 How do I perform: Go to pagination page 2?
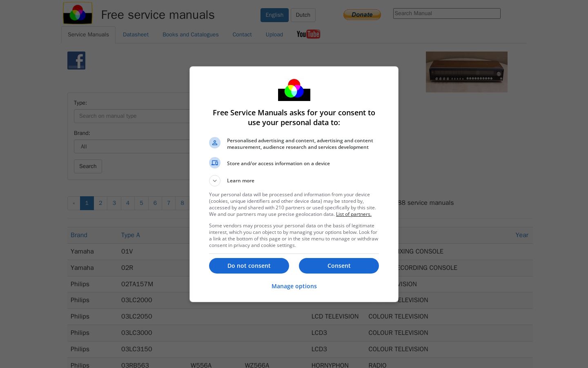(100, 203)
